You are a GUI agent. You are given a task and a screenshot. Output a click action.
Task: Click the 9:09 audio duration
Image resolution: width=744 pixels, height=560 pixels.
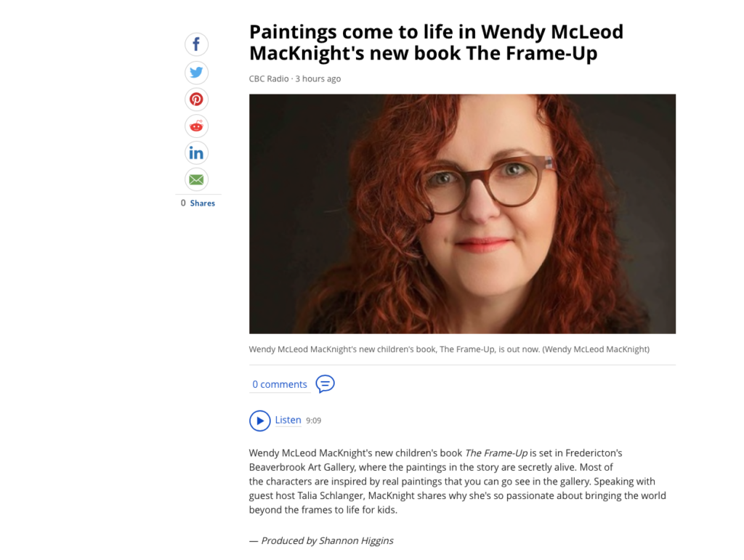(313, 421)
